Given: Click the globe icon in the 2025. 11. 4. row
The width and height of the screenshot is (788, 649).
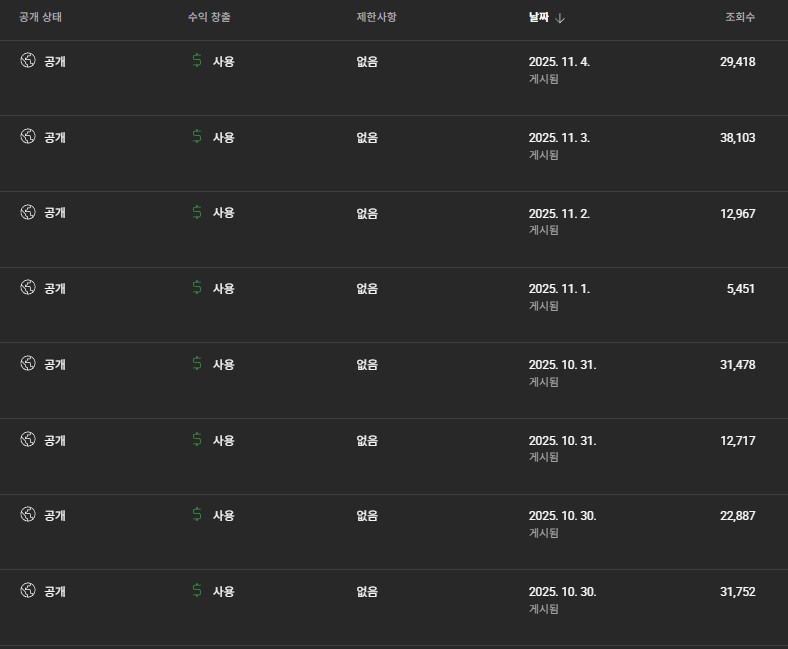Looking at the screenshot, I should click(x=28, y=61).
